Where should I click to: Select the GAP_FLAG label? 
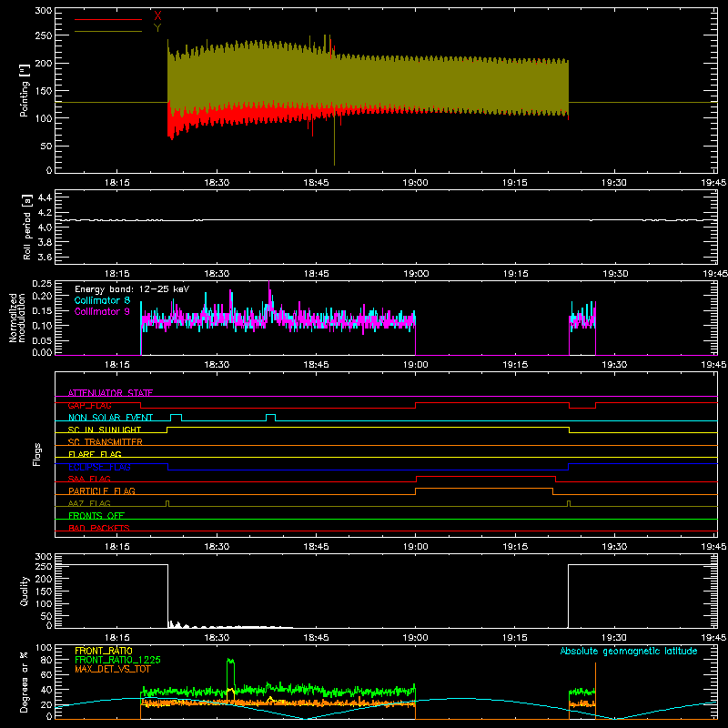click(89, 405)
